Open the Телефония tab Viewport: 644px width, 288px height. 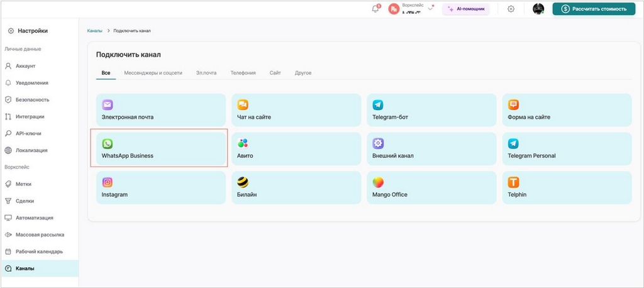click(x=243, y=73)
